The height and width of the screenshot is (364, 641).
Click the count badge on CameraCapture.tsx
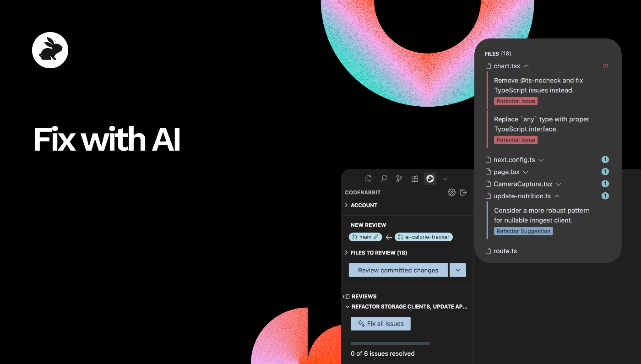click(605, 184)
